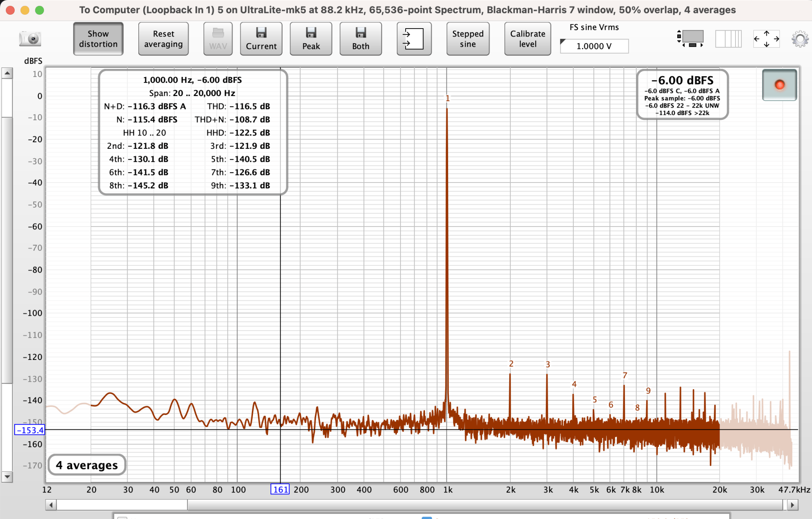
Task: Toggle the Show distortion button
Action: coord(98,39)
